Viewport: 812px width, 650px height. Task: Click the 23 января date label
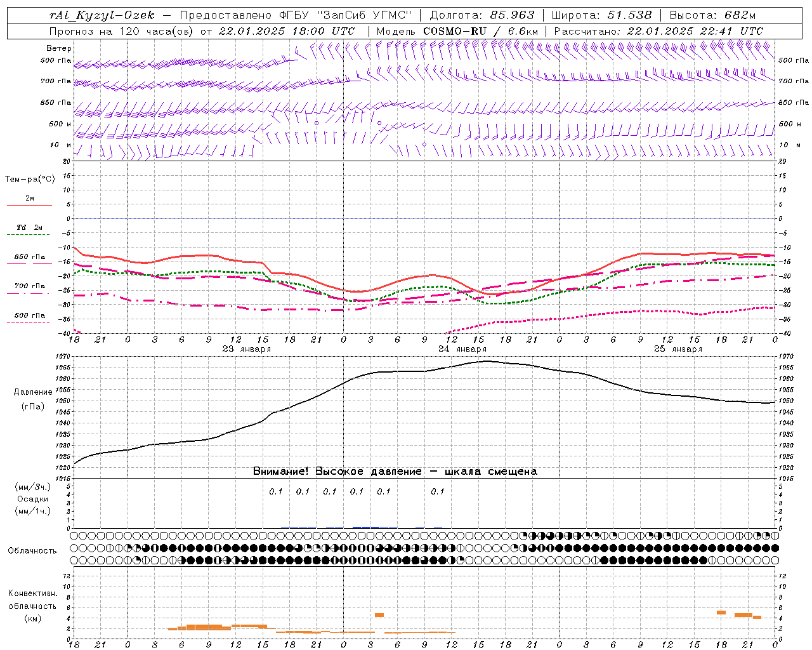(x=247, y=349)
